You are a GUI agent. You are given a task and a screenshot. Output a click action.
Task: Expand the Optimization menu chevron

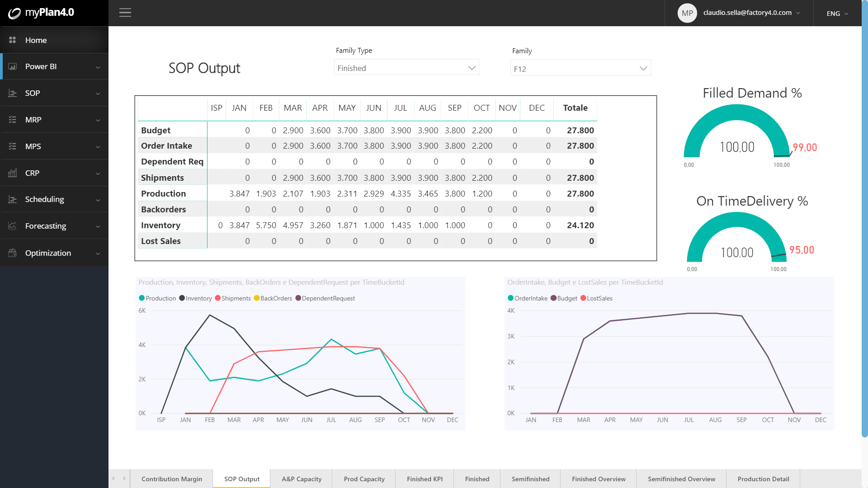pos(98,253)
